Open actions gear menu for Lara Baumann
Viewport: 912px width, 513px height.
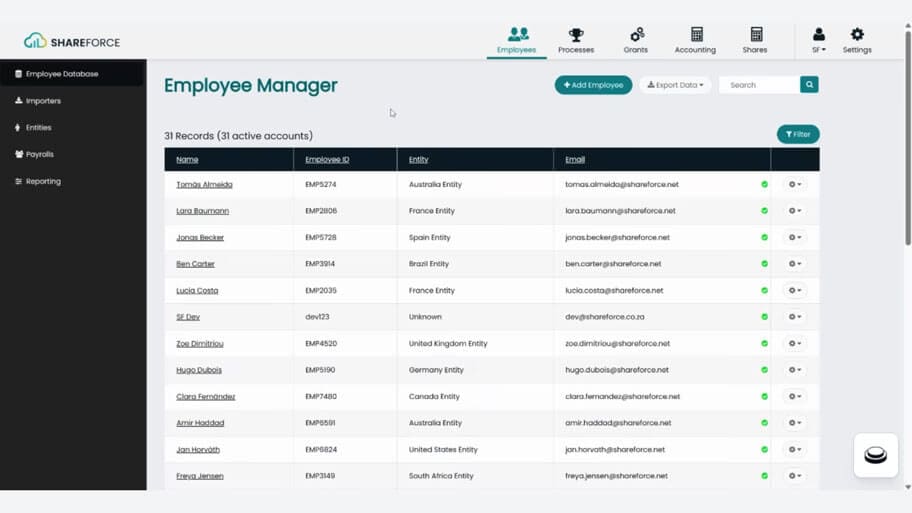(795, 211)
